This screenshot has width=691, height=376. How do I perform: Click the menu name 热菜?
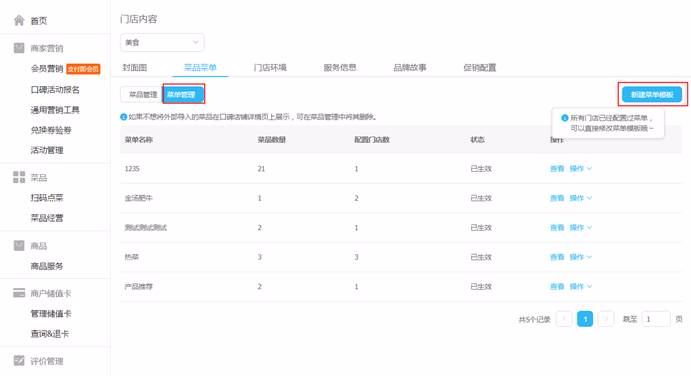(x=131, y=257)
